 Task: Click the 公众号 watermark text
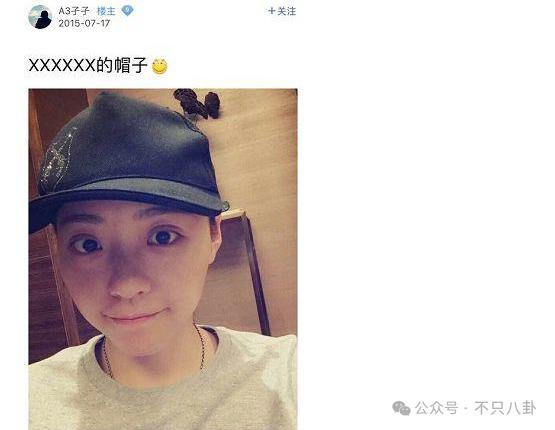click(436, 408)
